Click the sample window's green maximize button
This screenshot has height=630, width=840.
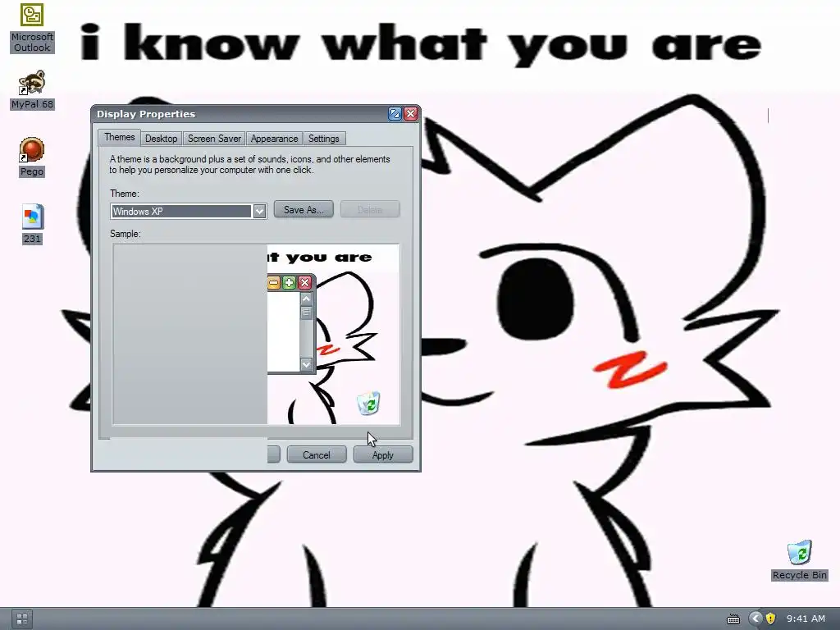coord(289,282)
